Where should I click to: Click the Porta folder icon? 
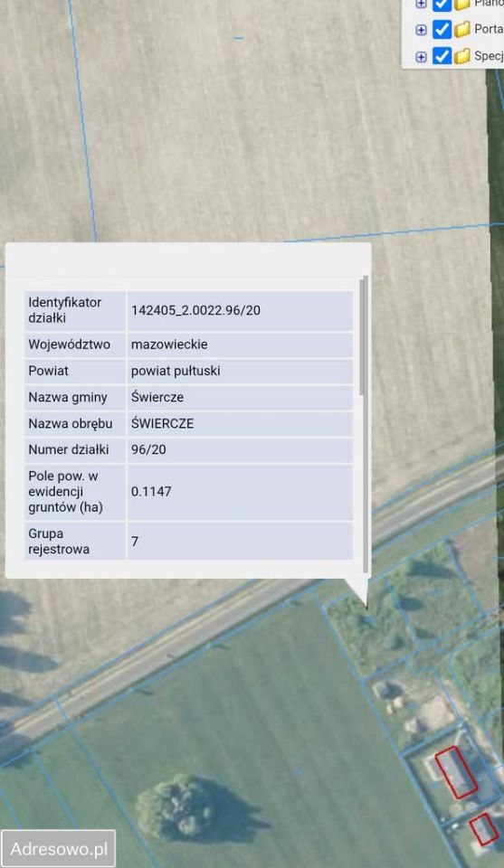click(461, 29)
